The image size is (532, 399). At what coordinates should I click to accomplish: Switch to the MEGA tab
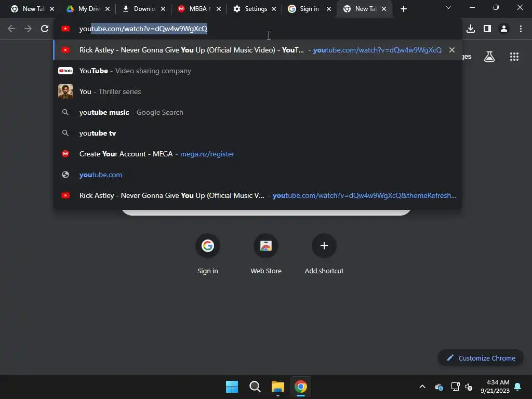199,9
